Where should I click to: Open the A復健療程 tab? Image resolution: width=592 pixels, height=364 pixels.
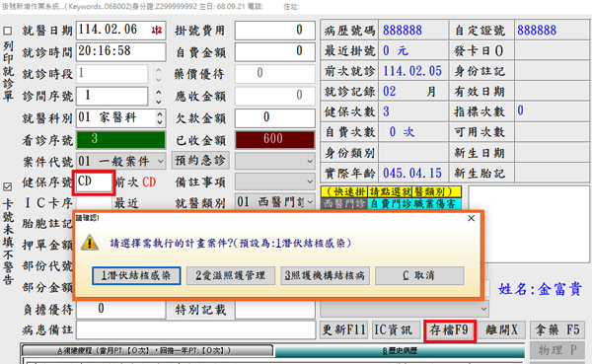tap(147, 351)
